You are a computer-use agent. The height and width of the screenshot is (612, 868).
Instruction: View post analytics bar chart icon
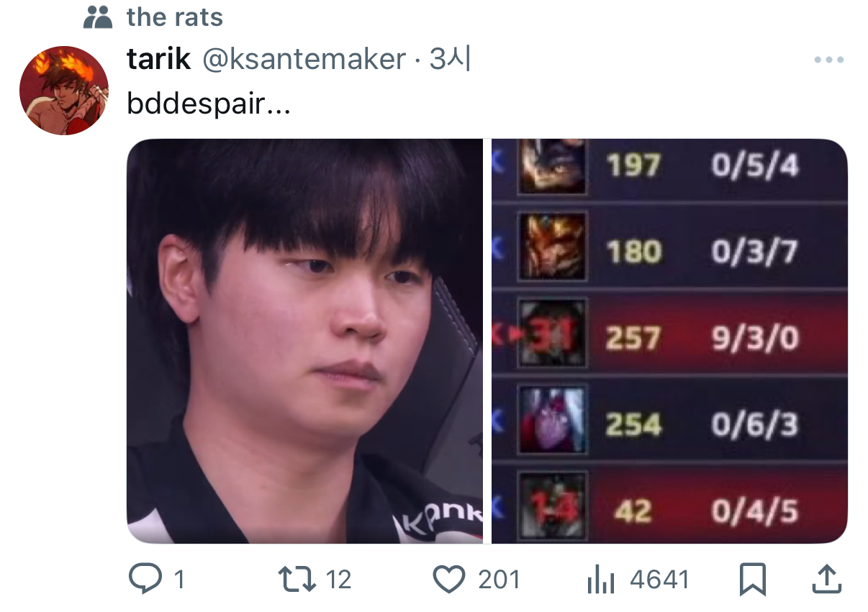[x=600, y=580]
